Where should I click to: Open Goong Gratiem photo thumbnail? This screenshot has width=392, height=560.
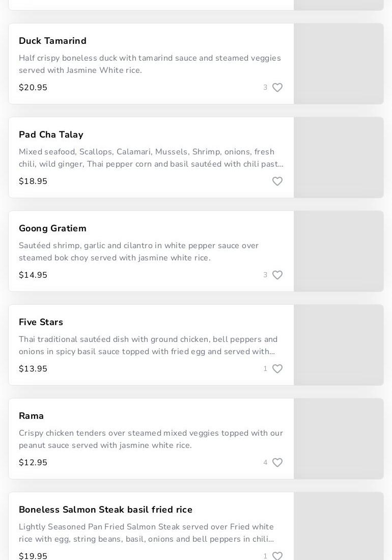pyautogui.click(x=339, y=251)
